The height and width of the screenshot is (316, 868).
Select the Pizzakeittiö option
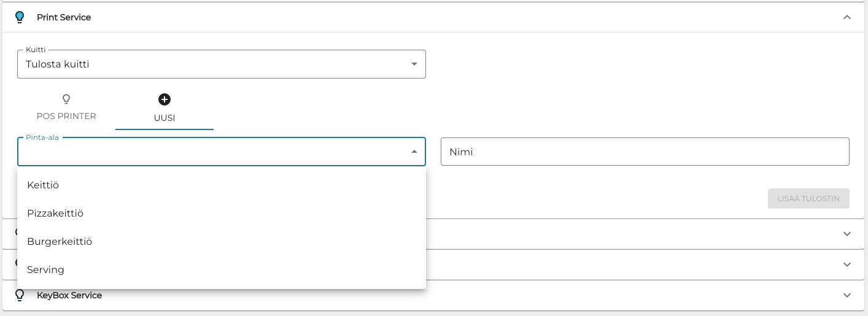[x=55, y=213]
